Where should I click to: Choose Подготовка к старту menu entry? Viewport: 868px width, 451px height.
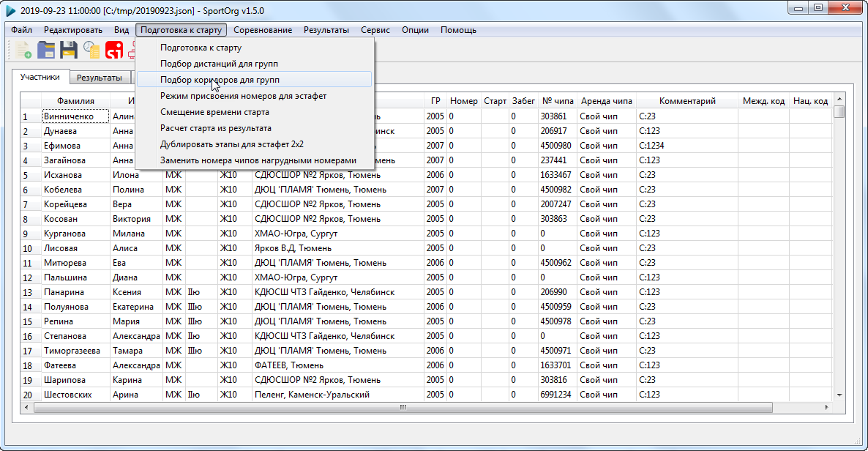(255, 48)
